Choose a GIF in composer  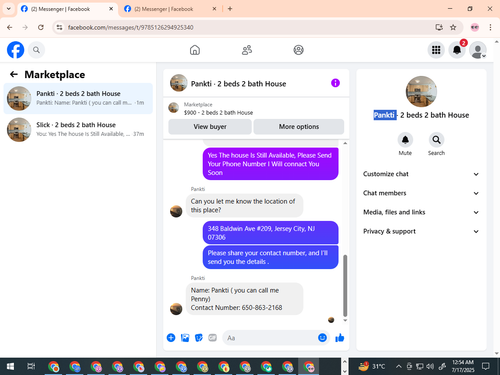click(212, 338)
